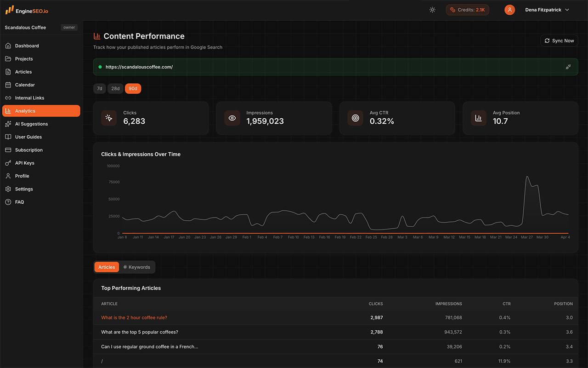Open the Subscription card icon
The image size is (588, 368).
8,150
